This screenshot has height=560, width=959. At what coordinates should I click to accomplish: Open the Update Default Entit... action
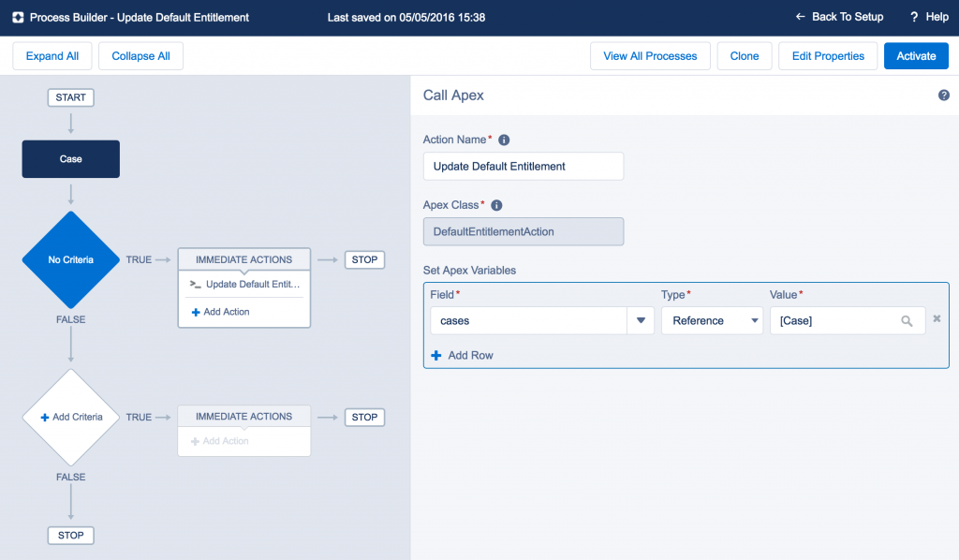coord(244,285)
